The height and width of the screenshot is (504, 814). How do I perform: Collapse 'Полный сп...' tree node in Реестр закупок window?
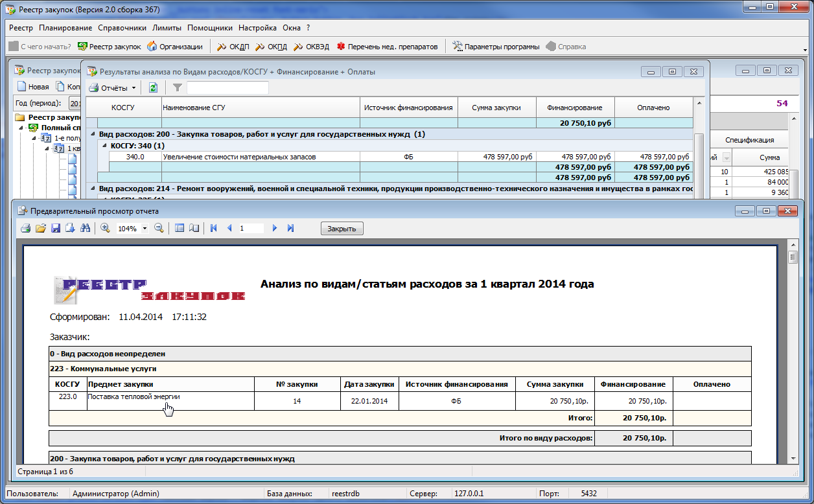click(x=21, y=128)
